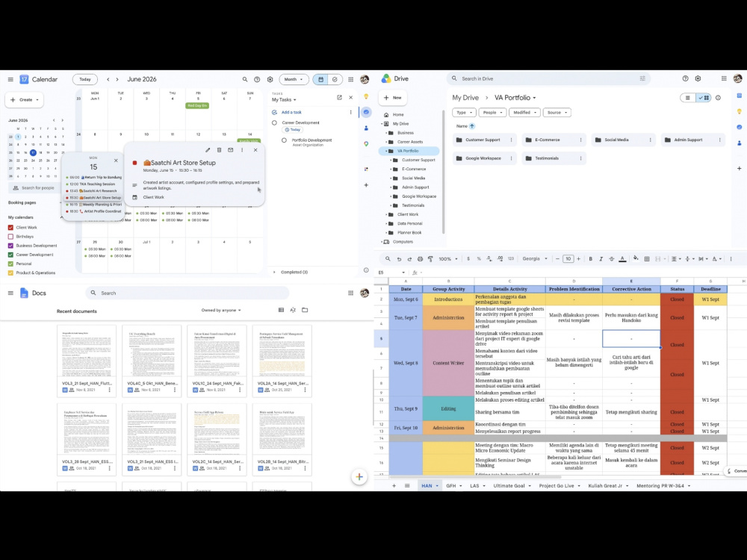The width and height of the screenshot is (747, 560).
Task: Switch to Ultimate Goal sheet tab
Action: [x=512, y=486]
